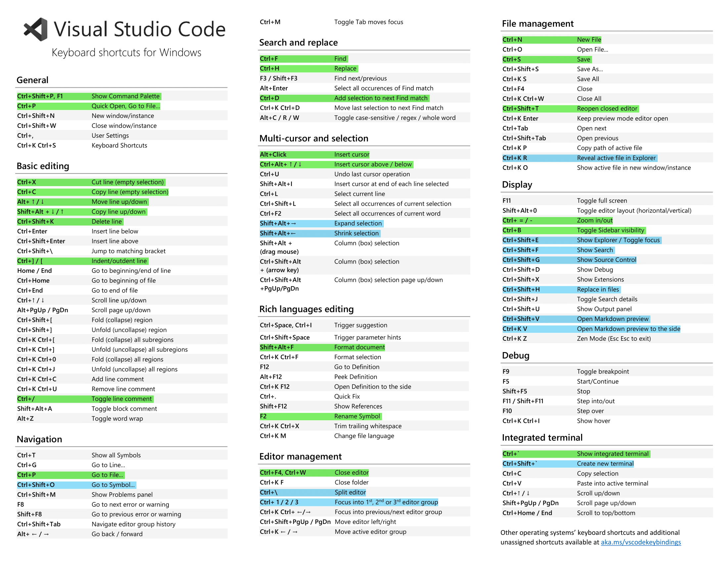This screenshot has width=728, height=563.
Task: Select the Integrated terminal section heading
Action: pyautogui.click(x=542, y=437)
